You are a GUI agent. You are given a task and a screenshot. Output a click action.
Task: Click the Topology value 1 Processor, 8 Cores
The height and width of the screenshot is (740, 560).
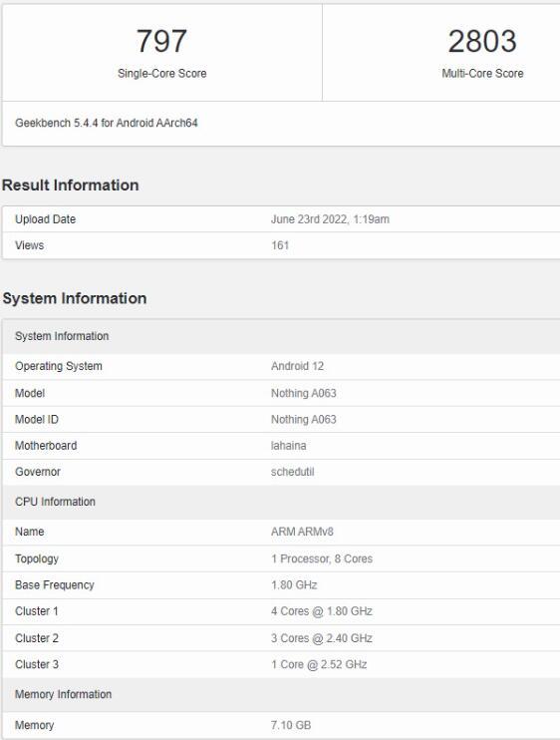(x=322, y=558)
